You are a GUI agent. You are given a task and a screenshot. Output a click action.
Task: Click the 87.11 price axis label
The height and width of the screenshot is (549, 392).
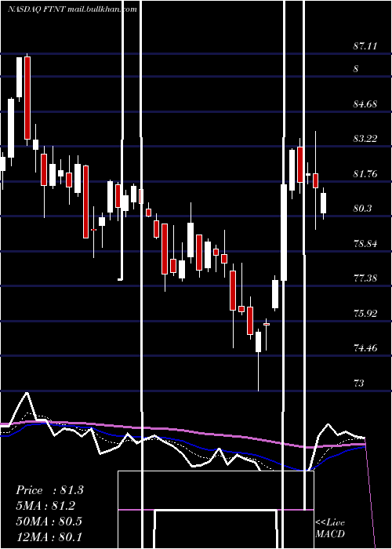point(365,45)
